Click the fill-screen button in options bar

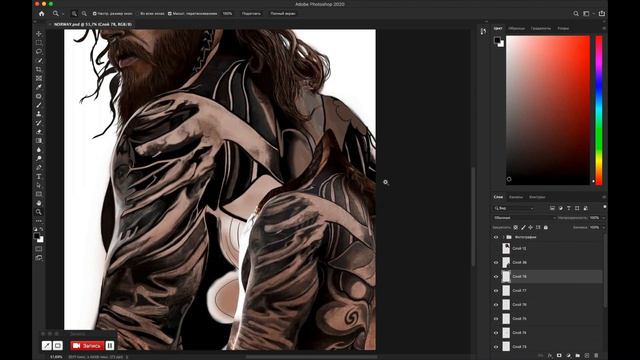[x=283, y=13]
